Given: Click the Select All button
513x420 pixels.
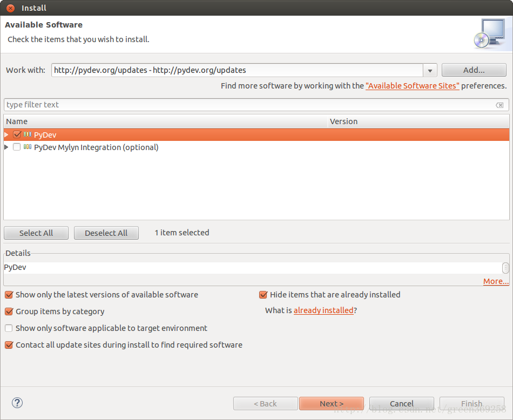Looking at the screenshot, I should pyautogui.click(x=36, y=233).
